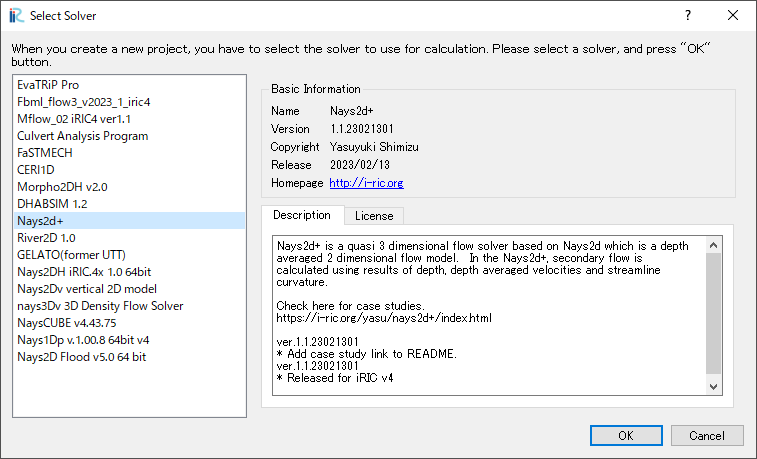Screen dimensions: 757x459
Task: Click the iRIC logo in title bar
Action: (16, 15)
